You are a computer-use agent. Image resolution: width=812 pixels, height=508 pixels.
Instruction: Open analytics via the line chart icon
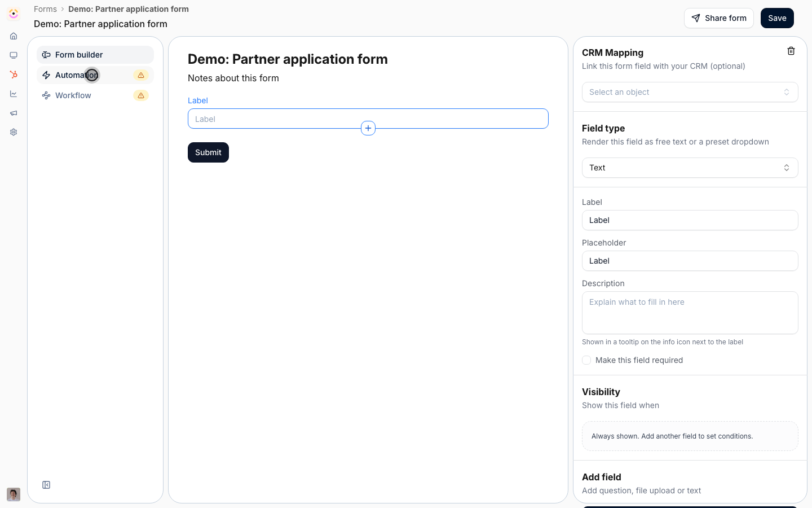14,94
